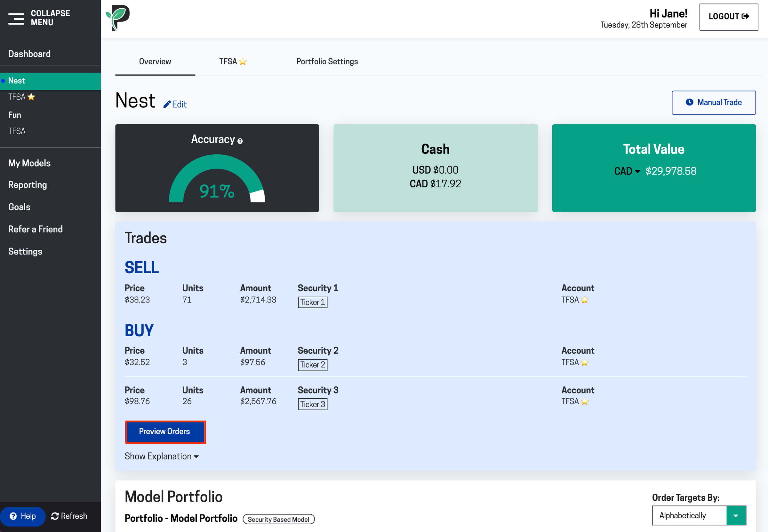Click the clock icon on Manual Trade

pyautogui.click(x=689, y=102)
